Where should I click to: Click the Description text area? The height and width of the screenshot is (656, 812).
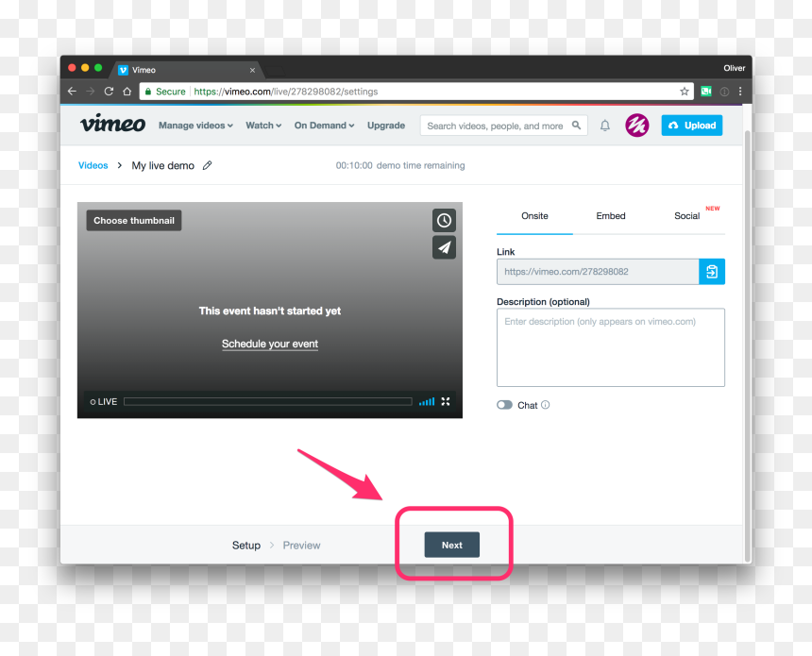611,347
